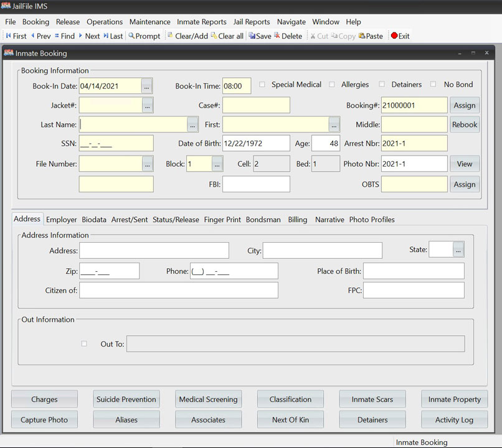Tick the Allergies checkbox
The height and width of the screenshot is (448, 502).
332,85
